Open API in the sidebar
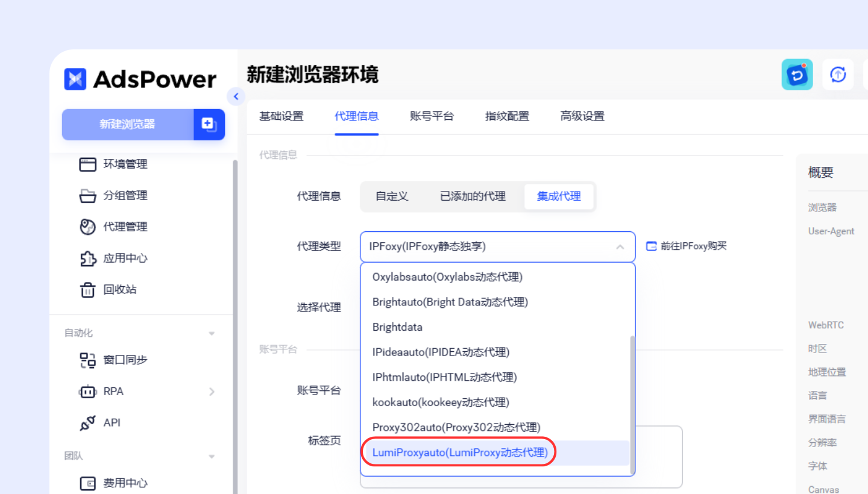868x494 pixels. tap(112, 423)
